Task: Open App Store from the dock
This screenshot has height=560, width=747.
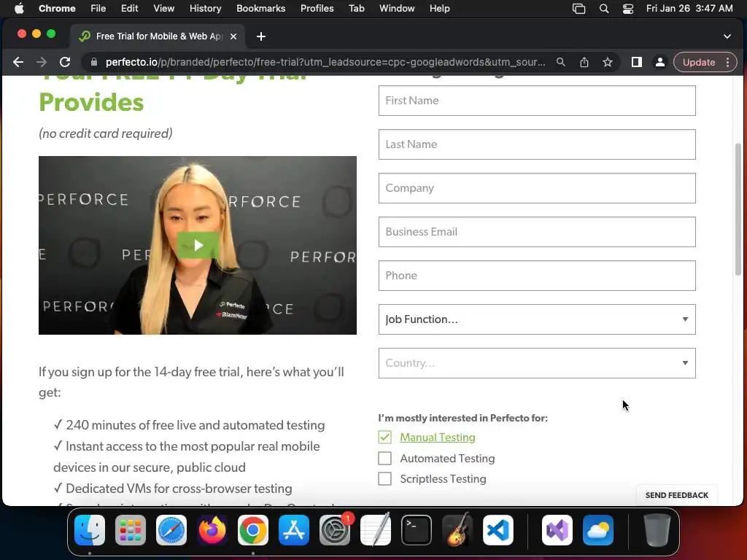Action: [294, 530]
